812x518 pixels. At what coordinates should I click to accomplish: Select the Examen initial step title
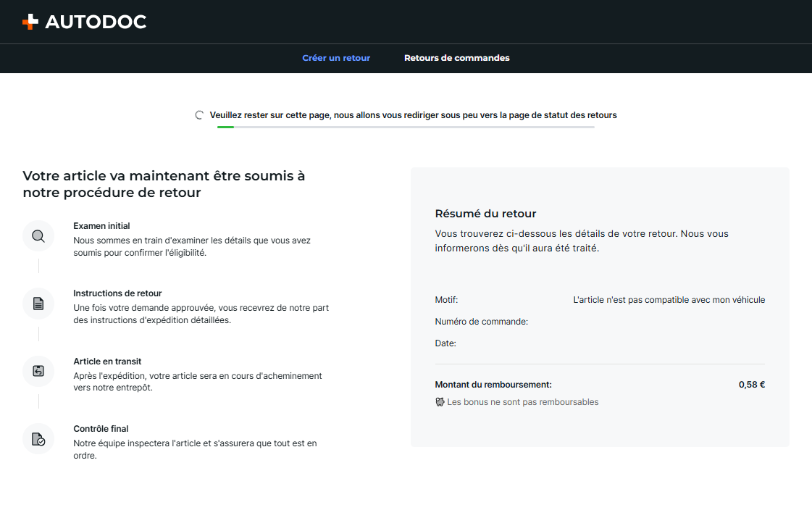(101, 226)
